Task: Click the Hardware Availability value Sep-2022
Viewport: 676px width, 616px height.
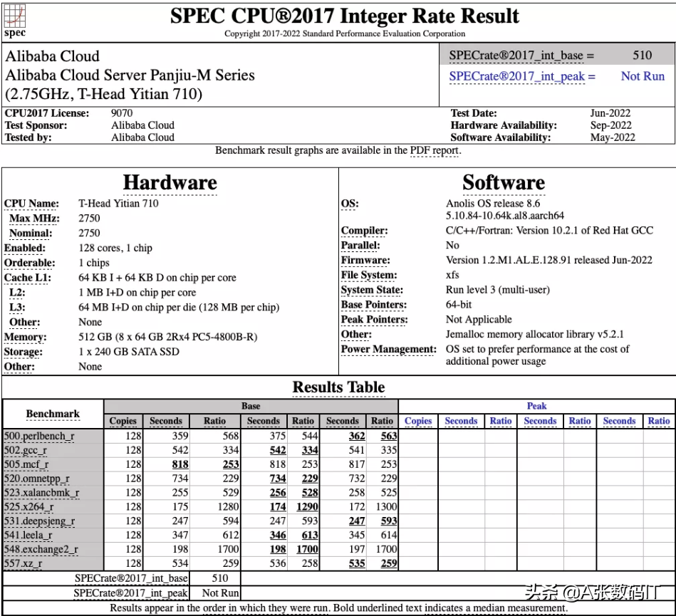Action: click(x=611, y=125)
